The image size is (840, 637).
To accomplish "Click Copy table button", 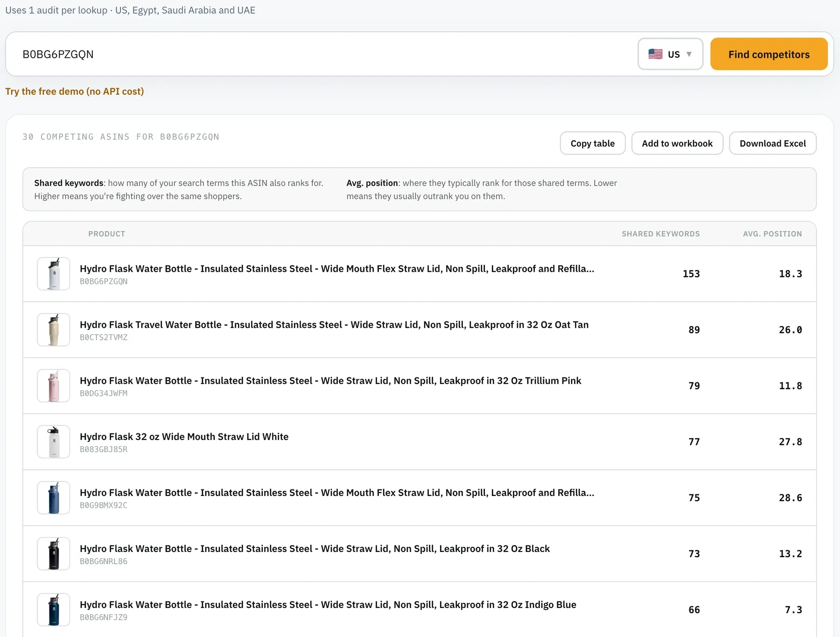I will click(x=593, y=143).
